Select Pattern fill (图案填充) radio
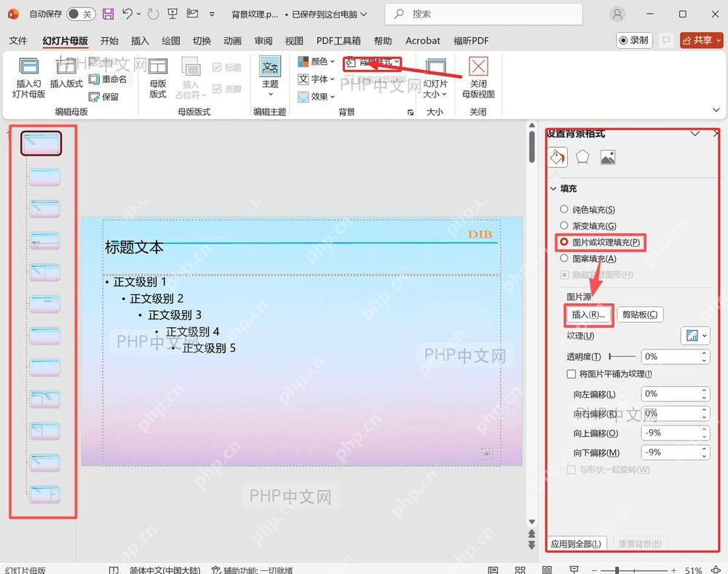The height and width of the screenshot is (574, 728). [x=564, y=258]
